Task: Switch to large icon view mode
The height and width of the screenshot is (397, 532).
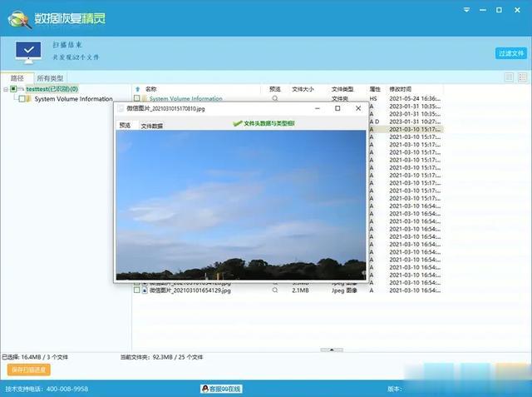Action: pyautogui.click(x=510, y=77)
